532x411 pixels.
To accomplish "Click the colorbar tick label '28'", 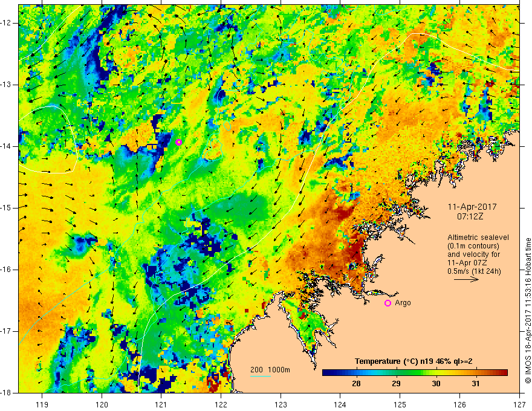I will 356,384.
